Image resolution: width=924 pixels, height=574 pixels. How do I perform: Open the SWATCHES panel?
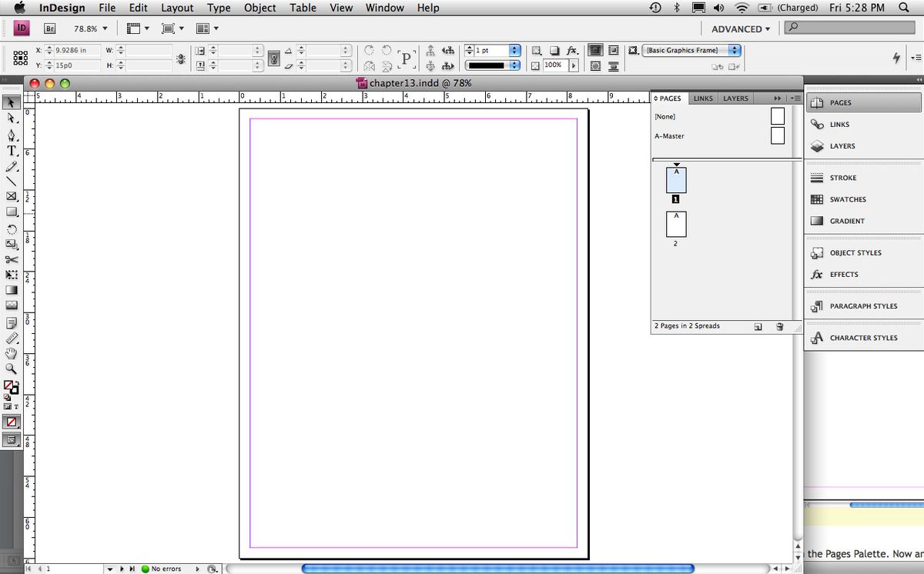847,199
